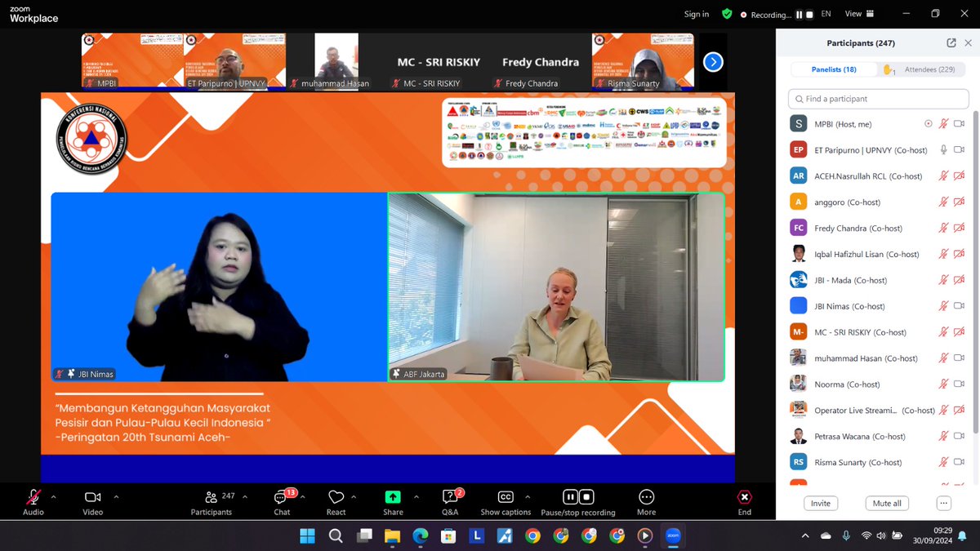980x551 pixels.
Task: Expand Audio options arrow
Action: tap(54, 496)
